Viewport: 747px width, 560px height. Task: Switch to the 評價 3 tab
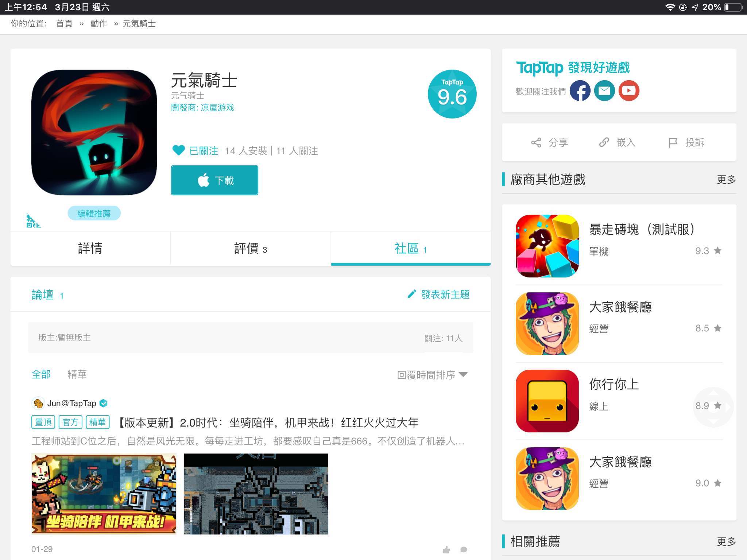(251, 249)
